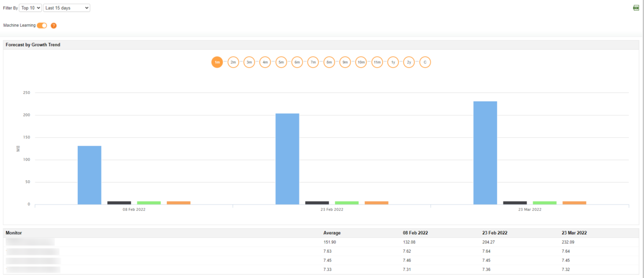Open the Machine Learning help icon
This screenshot has height=278, width=644.
54,26
